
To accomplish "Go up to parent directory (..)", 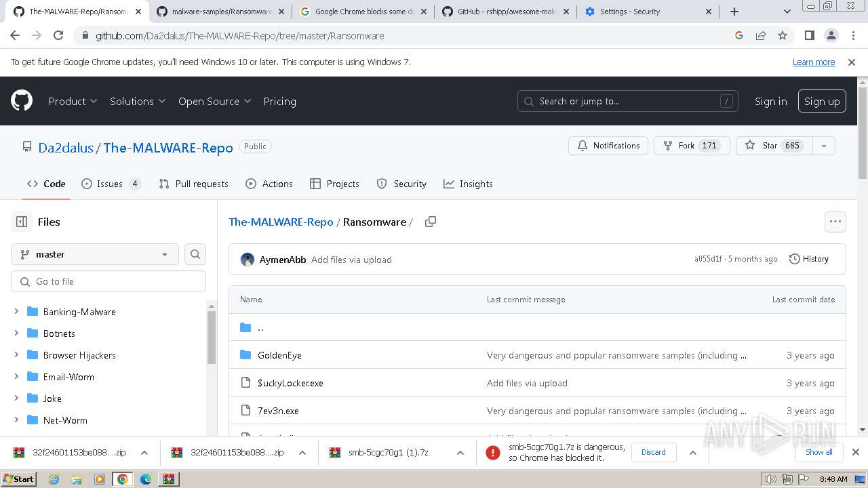I will 260,327.
